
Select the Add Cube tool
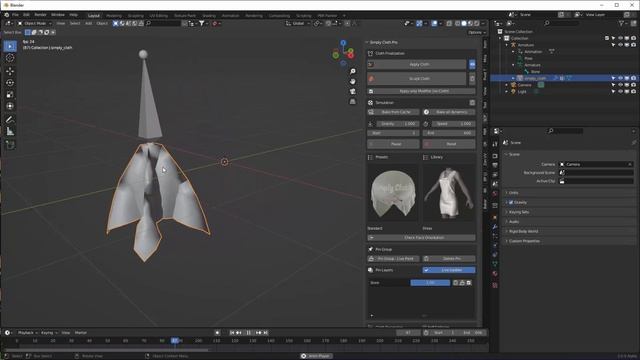[10, 144]
